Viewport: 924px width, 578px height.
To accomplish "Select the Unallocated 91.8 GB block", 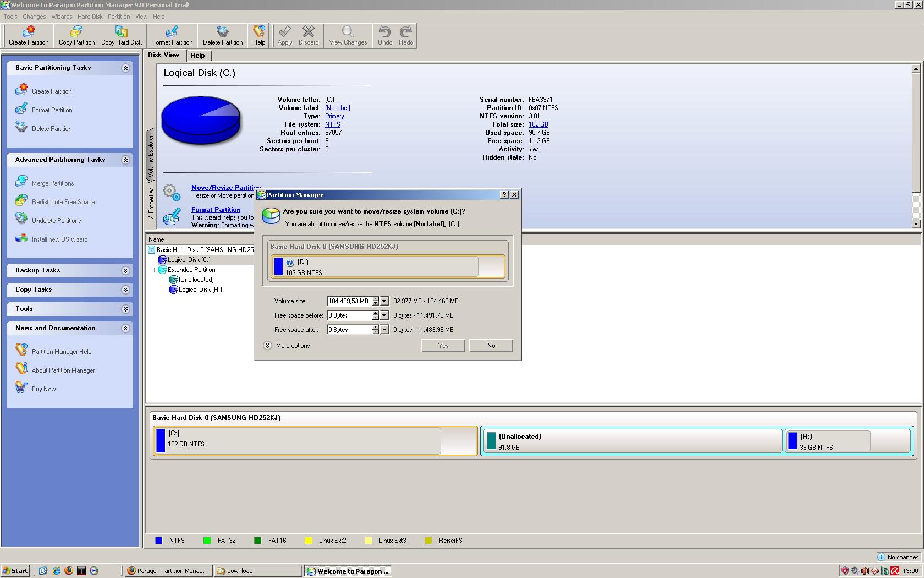I will tap(632, 441).
